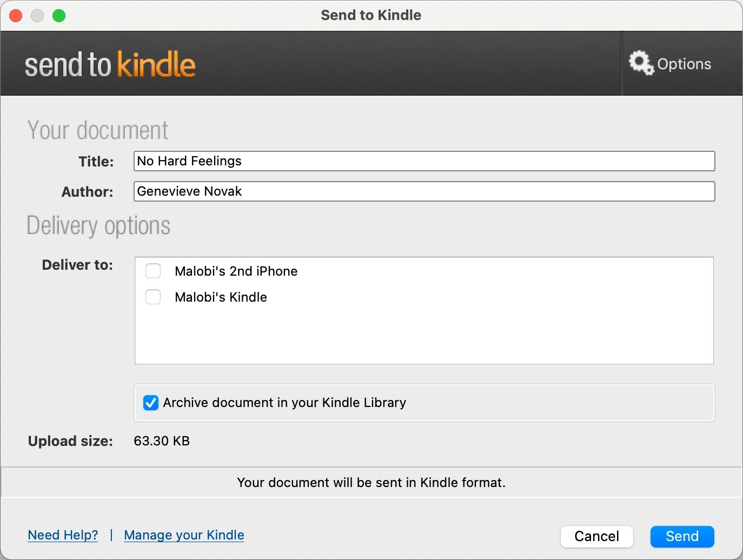Check the Malobi's Kindle checkbox

[153, 297]
